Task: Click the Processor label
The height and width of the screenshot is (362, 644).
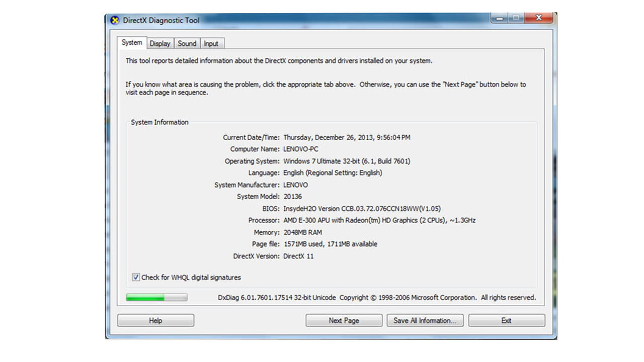Action: pyautogui.click(x=264, y=220)
